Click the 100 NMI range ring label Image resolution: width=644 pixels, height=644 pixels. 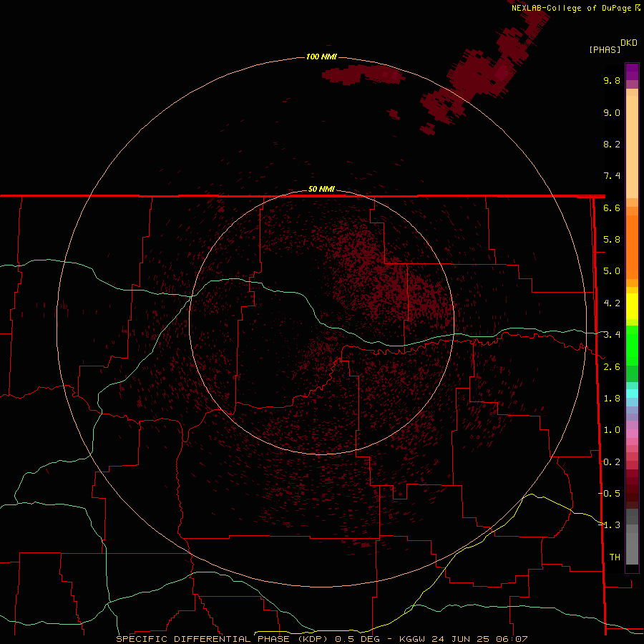pyautogui.click(x=321, y=57)
